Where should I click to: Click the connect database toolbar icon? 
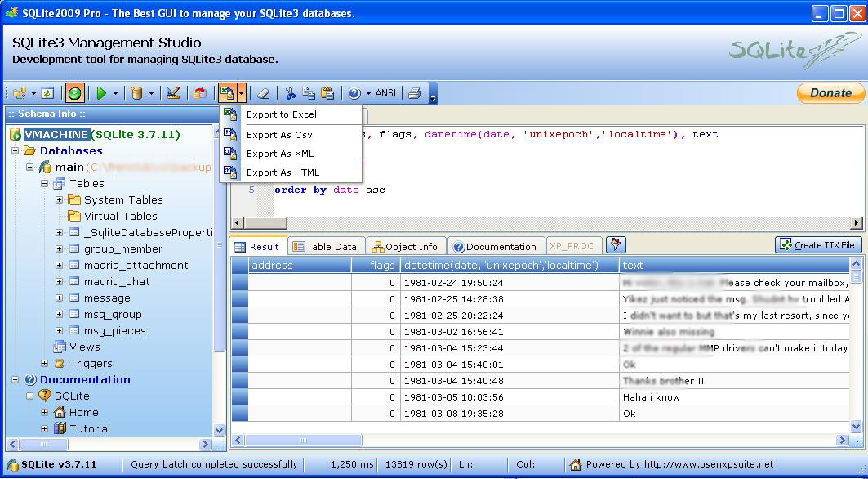click(x=20, y=93)
